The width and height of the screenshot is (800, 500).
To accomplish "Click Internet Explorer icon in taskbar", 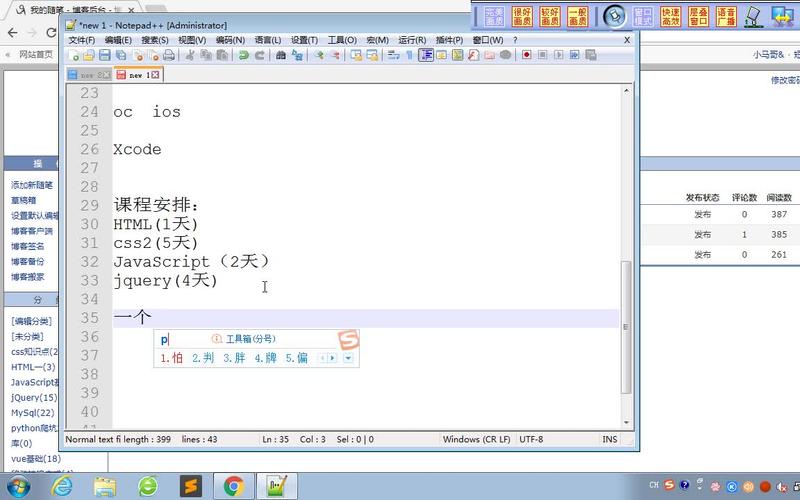I will pos(62,486).
